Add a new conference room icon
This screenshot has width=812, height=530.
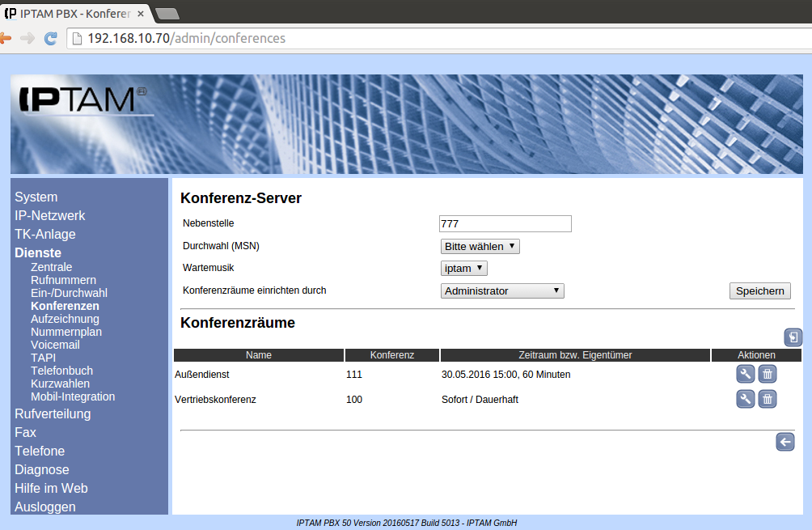click(x=793, y=337)
